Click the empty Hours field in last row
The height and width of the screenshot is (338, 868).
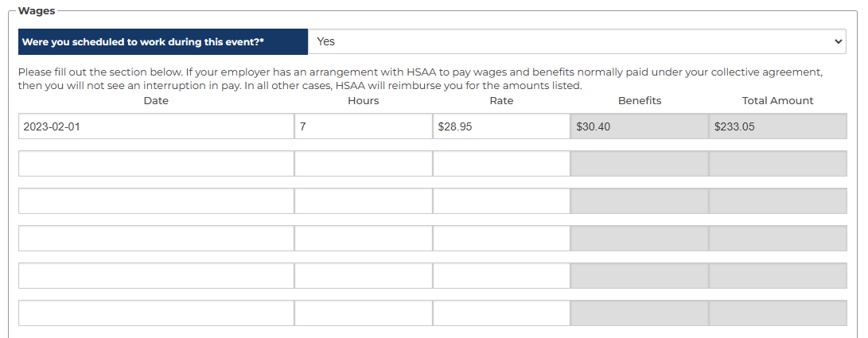coord(364,313)
